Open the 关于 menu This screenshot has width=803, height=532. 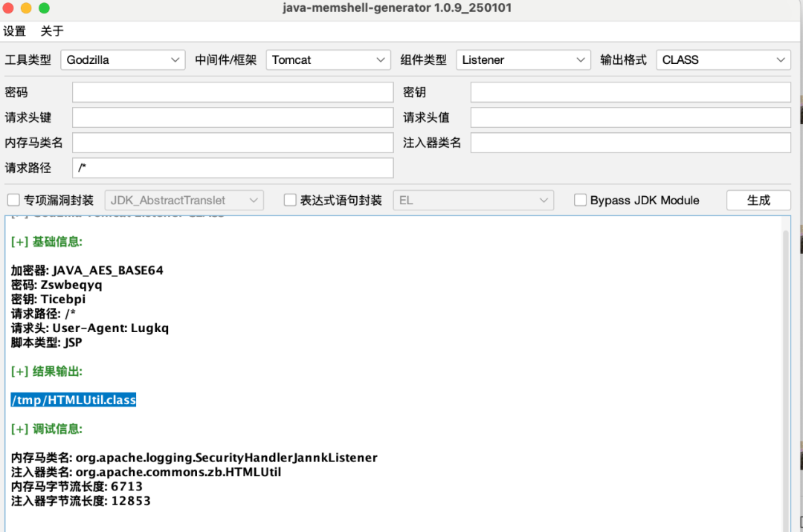pos(52,31)
